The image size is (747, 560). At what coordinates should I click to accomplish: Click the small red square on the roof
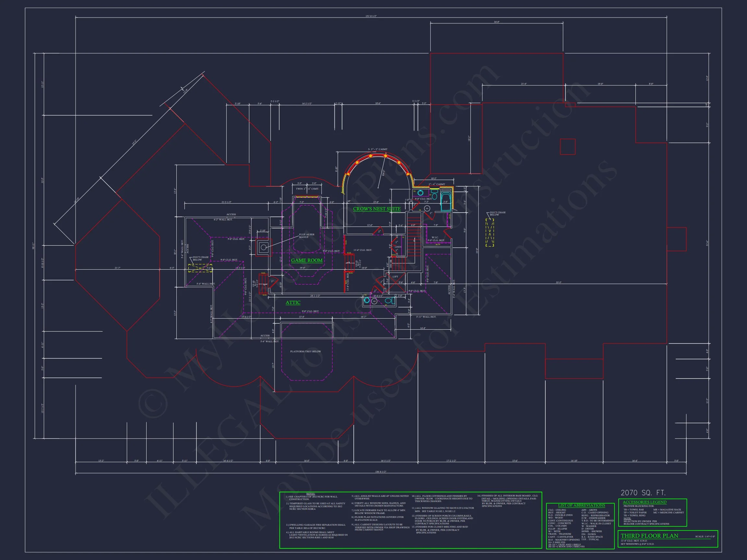click(x=568, y=146)
